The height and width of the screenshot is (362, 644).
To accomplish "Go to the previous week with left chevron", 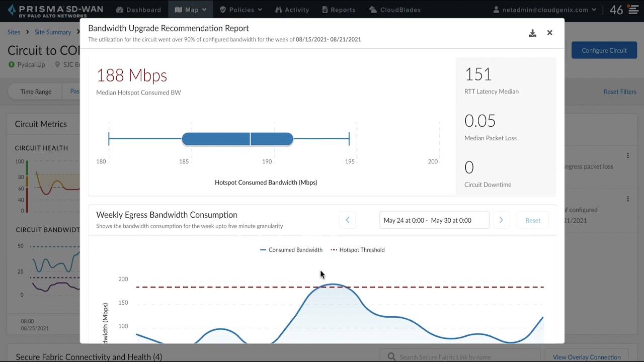I will [347, 220].
